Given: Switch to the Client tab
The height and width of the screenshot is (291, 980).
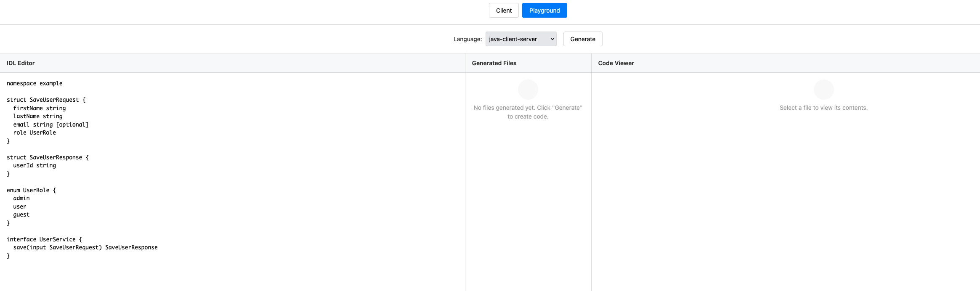Looking at the screenshot, I should (504, 11).
